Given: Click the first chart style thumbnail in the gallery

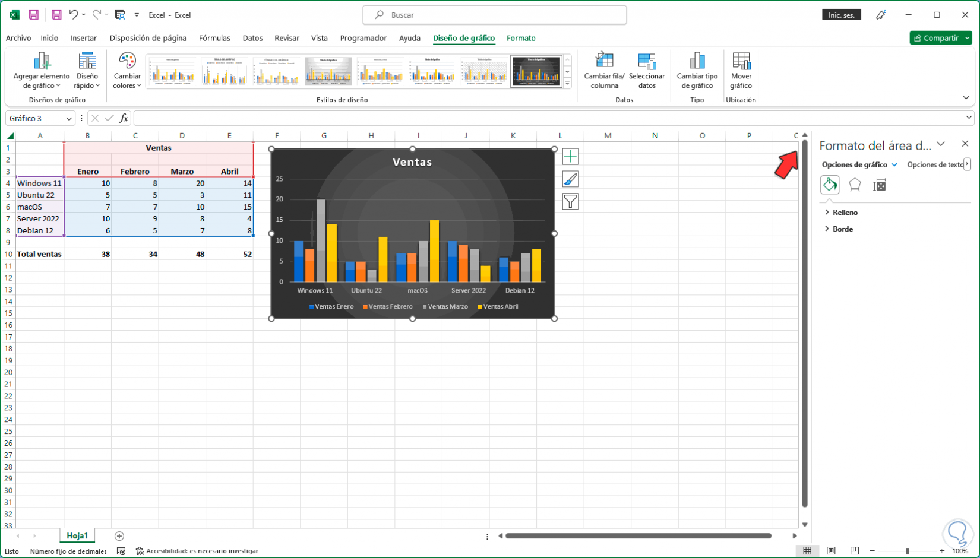Looking at the screenshot, I should 172,72.
